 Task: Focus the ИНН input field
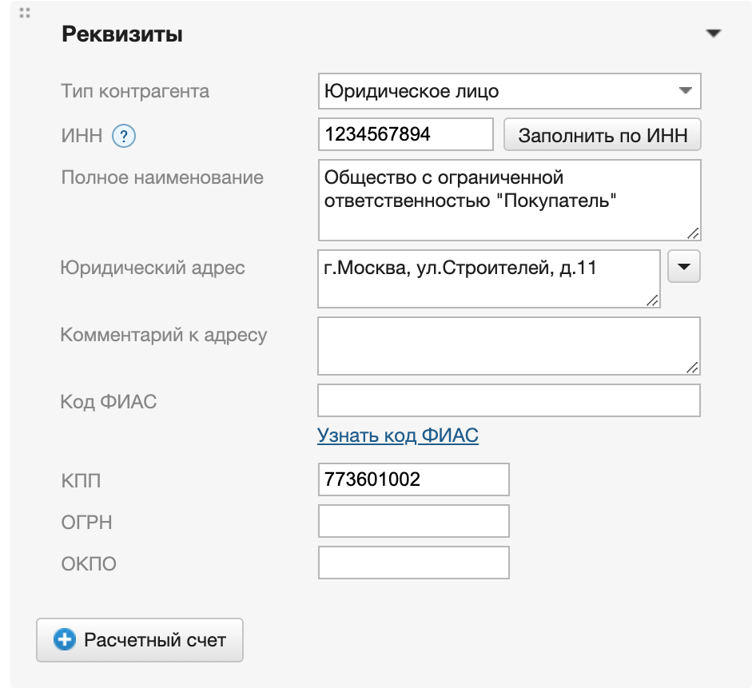click(405, 134)
